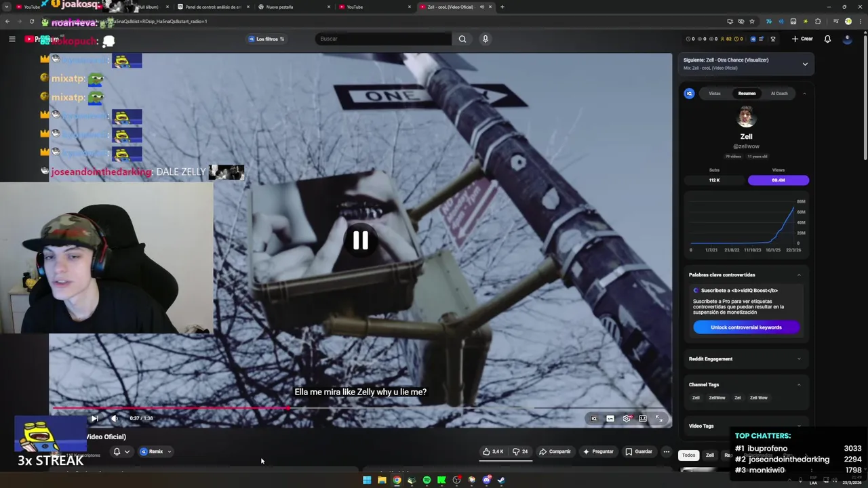Mute the video volume speaker icon
Viewport: 868px width, 488px height.
point(114,418)
